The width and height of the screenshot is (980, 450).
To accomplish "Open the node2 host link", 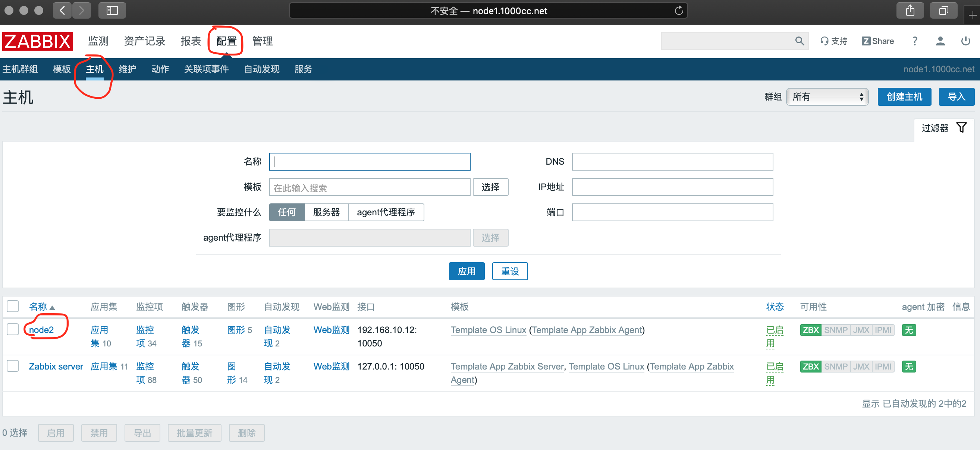I will [41, 330].
